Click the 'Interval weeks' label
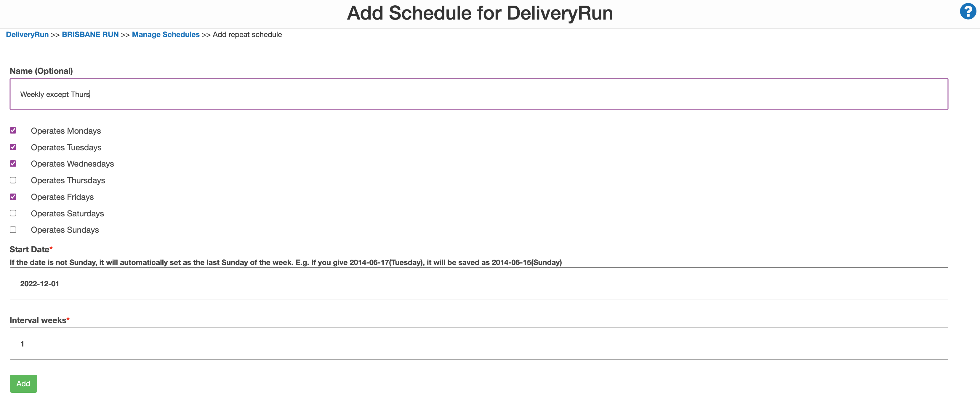 point(37,320)
